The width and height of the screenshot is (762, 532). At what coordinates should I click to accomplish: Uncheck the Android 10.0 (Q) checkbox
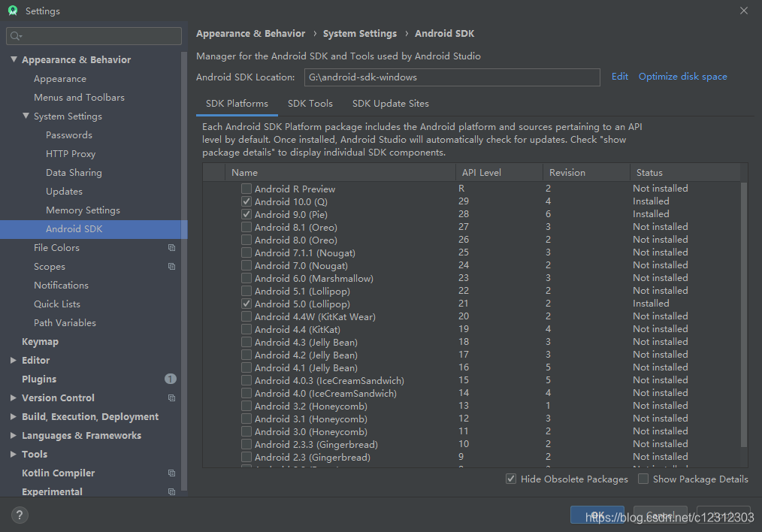coord(246,201)
